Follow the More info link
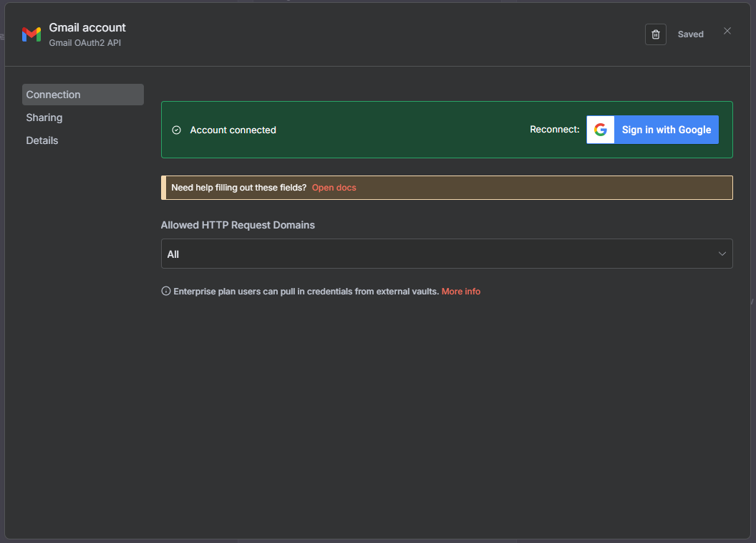 (x=461, y=292)
